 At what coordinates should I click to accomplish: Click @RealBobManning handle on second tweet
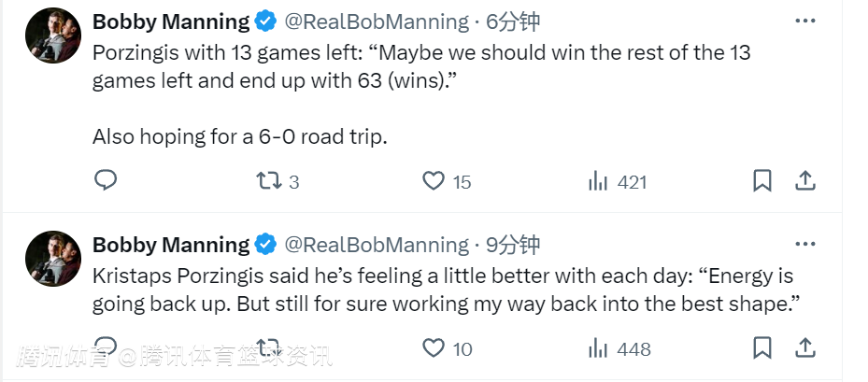[x=376, y=245]
